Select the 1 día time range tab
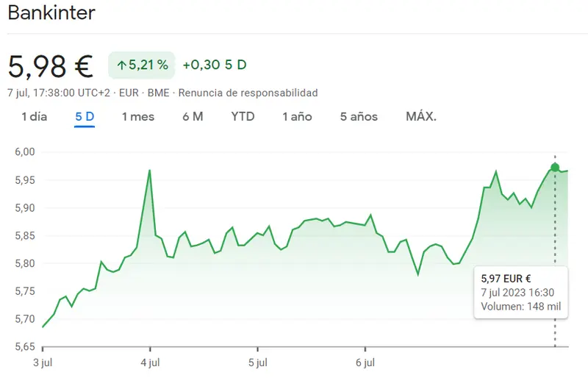 click(x=34, y=117)
